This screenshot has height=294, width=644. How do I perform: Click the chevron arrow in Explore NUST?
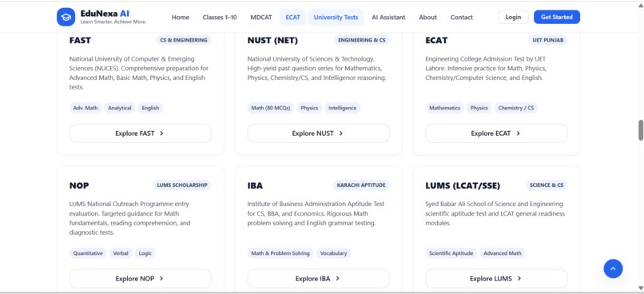click(341, 133)
